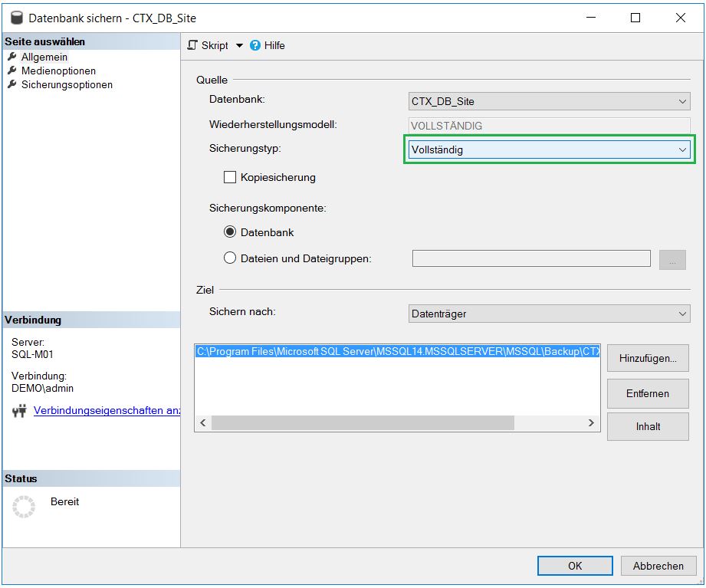
Task: Click the Hinzufügen button
Action: (647, 357)
